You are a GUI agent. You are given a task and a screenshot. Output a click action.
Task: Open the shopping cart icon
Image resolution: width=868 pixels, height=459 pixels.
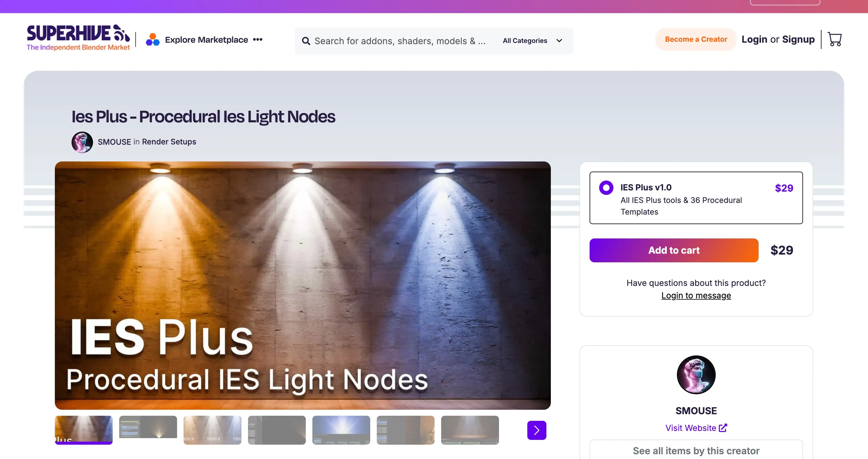835,39
